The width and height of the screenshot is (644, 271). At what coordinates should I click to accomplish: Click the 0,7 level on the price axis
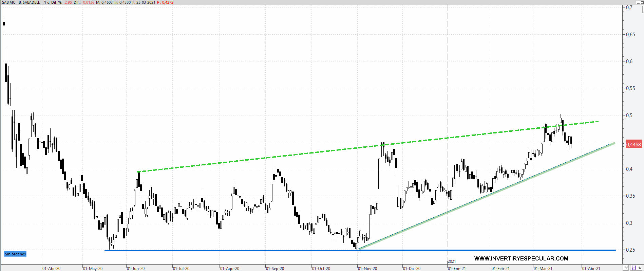point(629,8)
